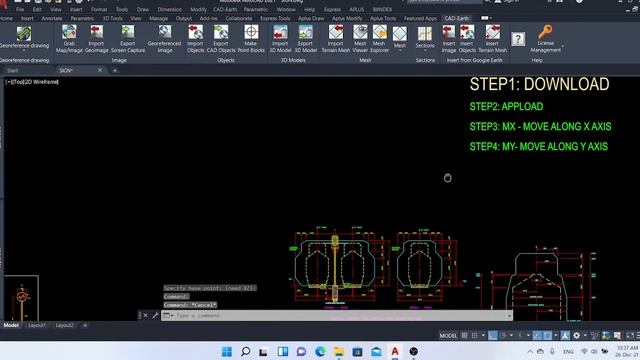The image size is (640, 360).
Task: Toggle polar tracking in status bar
Action: 502,336
